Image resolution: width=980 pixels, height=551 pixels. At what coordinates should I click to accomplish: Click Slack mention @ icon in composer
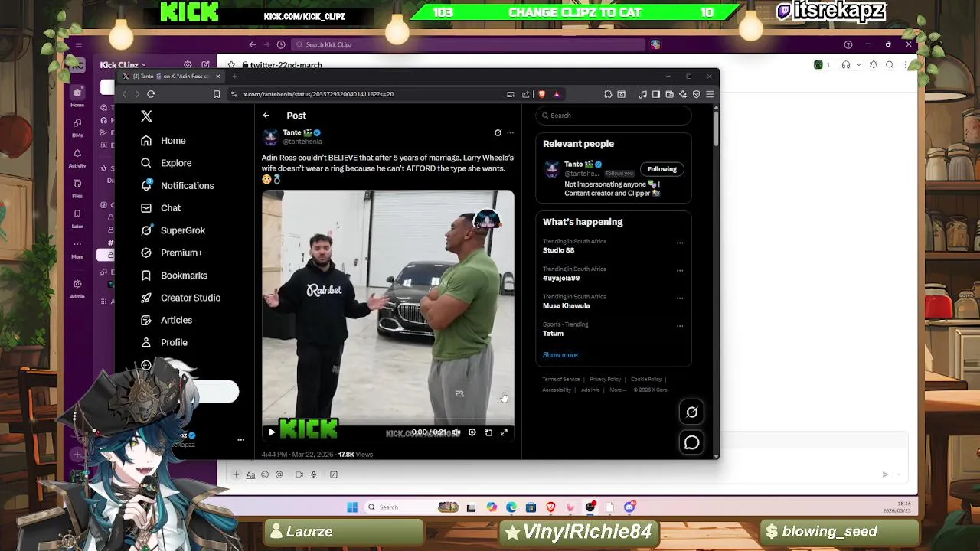pos(279,474)
